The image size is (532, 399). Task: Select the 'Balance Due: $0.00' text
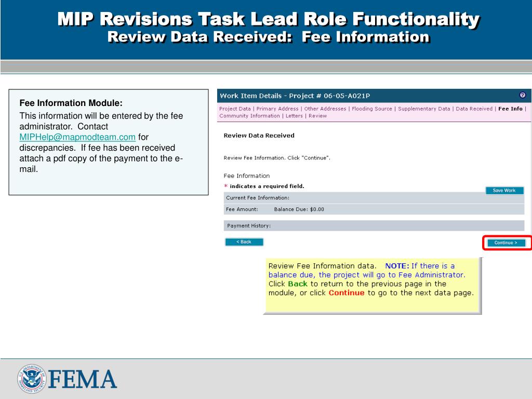click(x=299, y=209)
